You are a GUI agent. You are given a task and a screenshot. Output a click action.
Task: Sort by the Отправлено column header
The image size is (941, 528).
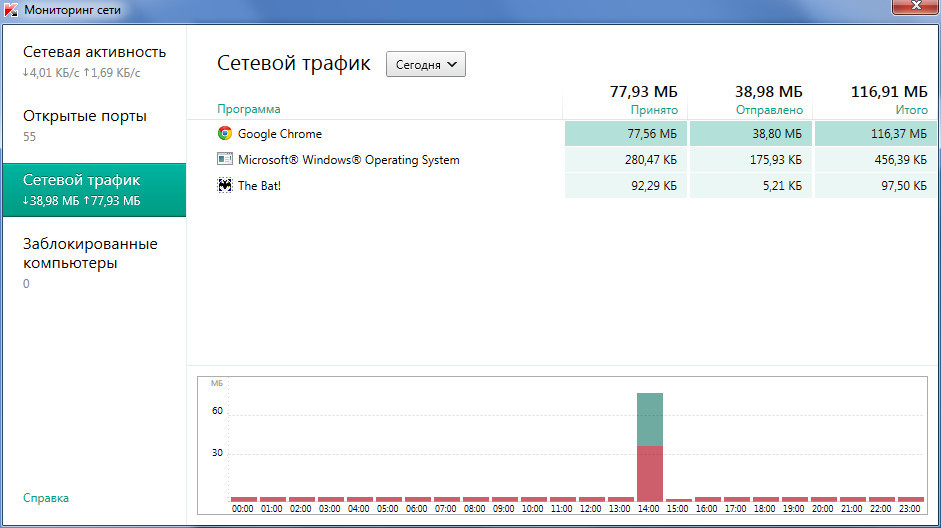pyautogui.click(x=770, y=109)
